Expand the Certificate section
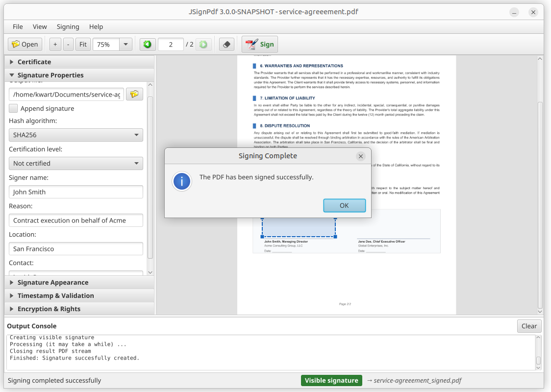 tap(34, 62)
